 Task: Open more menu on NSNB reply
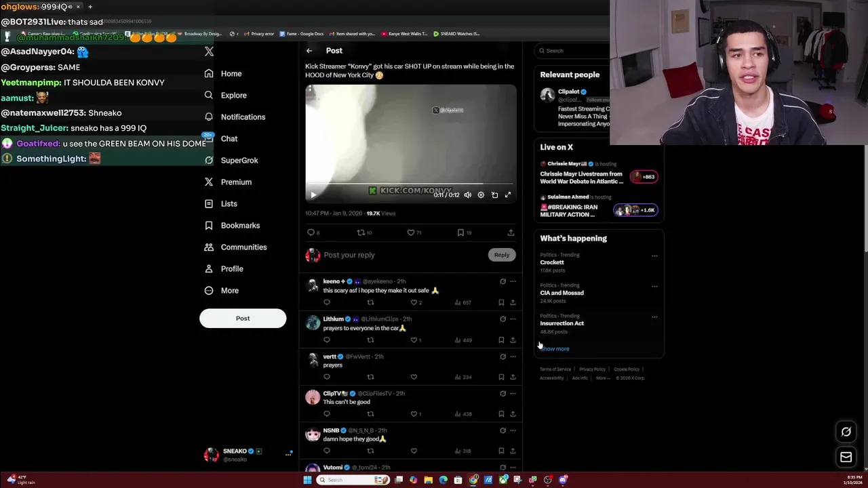[513, 430]
